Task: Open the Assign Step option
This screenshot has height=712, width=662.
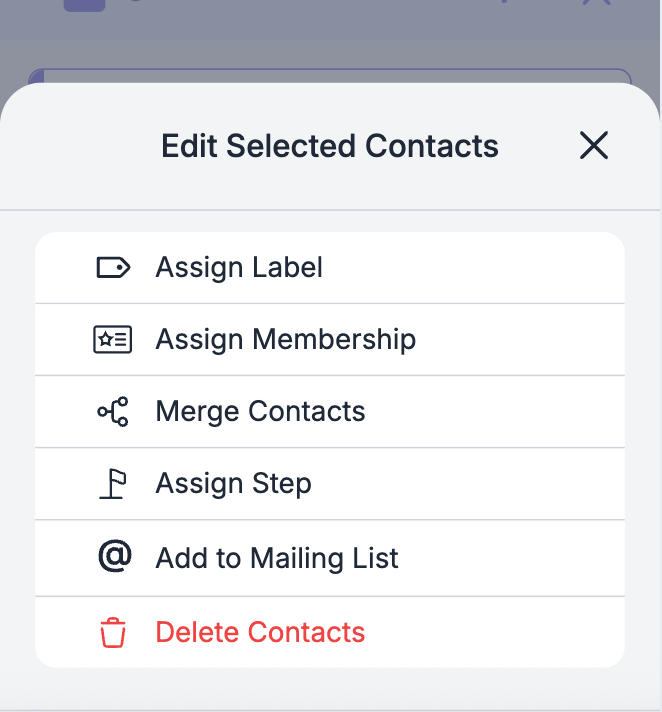Action: [x=233, y=484]
